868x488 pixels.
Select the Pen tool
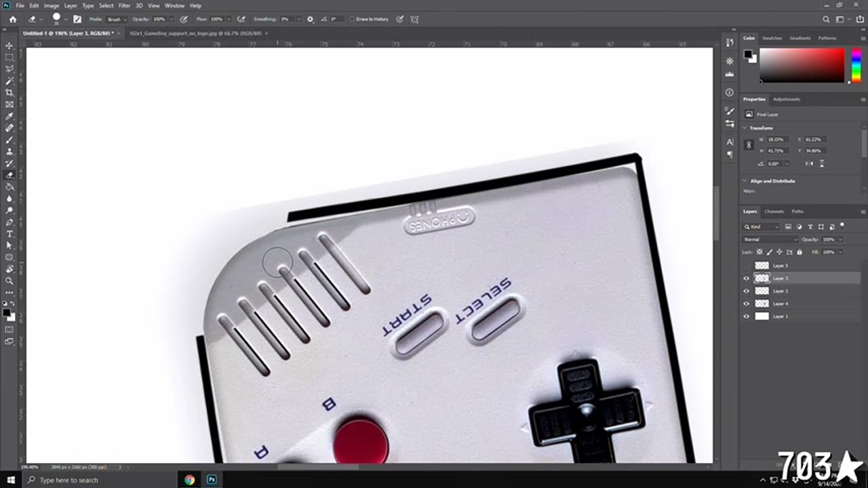click(9, 222)
